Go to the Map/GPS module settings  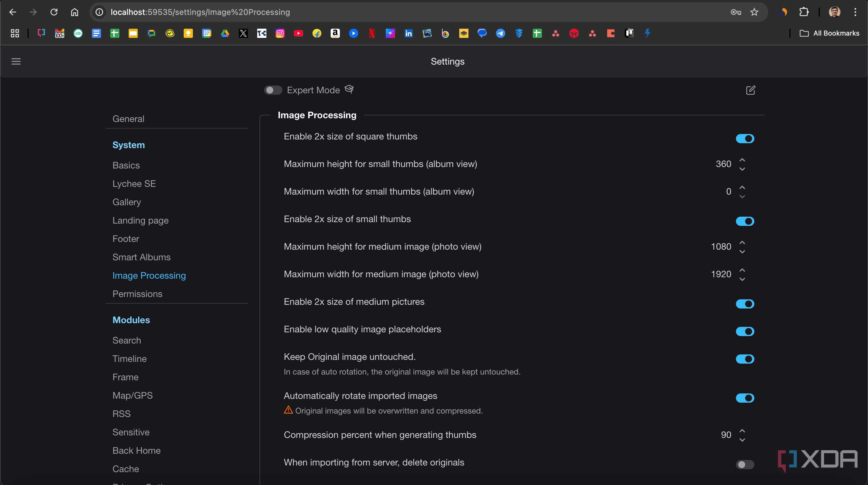point(133,395)
